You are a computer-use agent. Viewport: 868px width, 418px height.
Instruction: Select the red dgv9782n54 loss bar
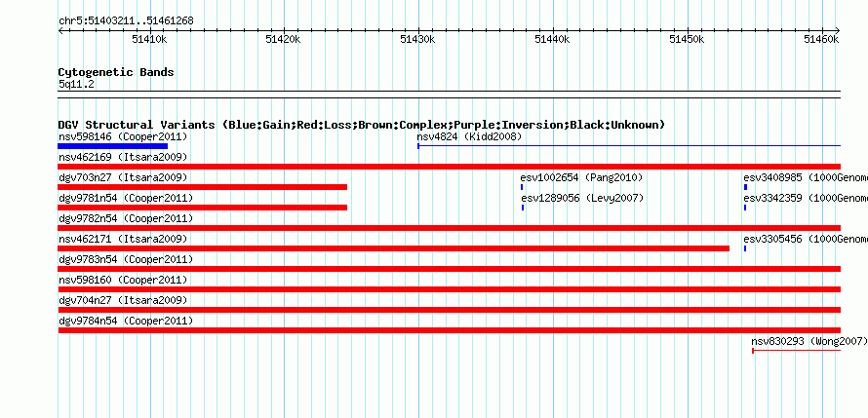pyautogui.click(x=450, y=228)
